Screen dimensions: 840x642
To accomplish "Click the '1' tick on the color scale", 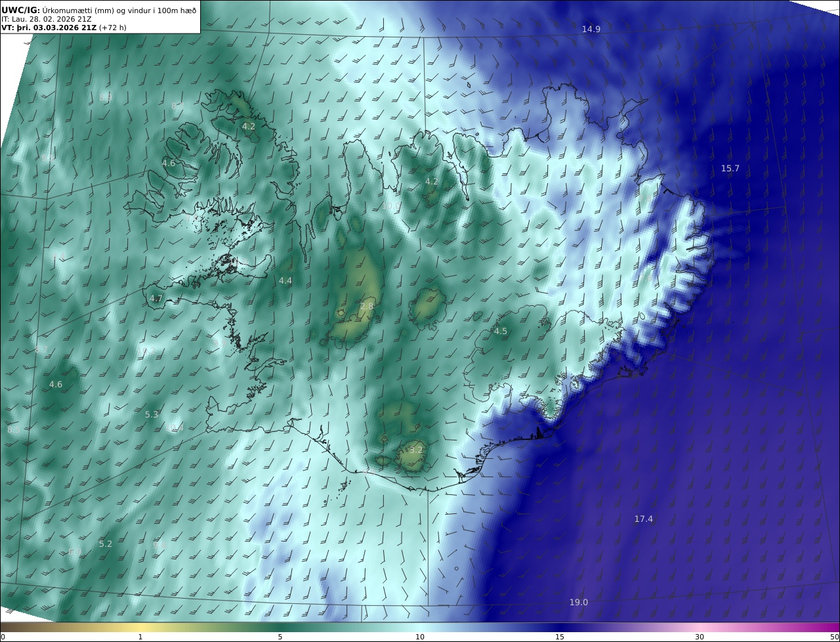I will click(140, 637).
